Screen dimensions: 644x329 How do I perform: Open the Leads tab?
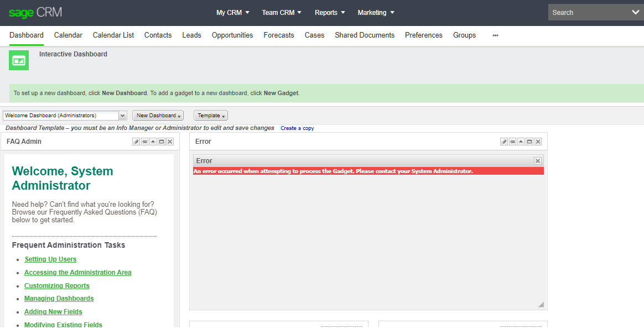192,35
